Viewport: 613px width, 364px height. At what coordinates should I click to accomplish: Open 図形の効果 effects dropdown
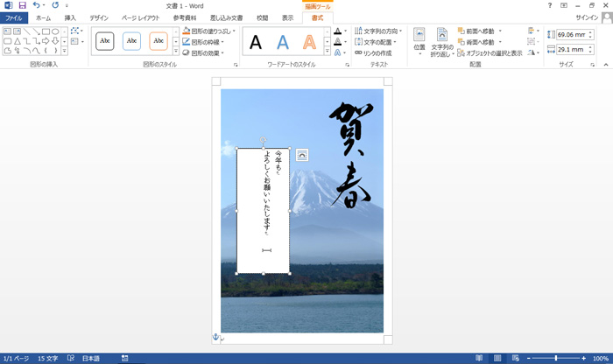[x=203, y=52]
